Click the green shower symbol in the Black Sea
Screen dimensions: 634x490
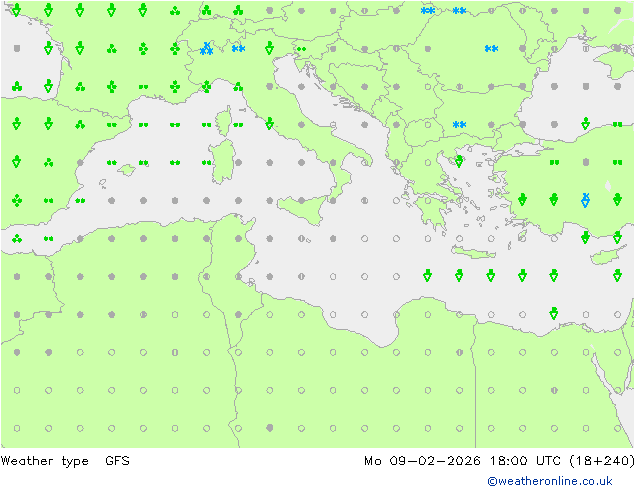pos(585,123)
